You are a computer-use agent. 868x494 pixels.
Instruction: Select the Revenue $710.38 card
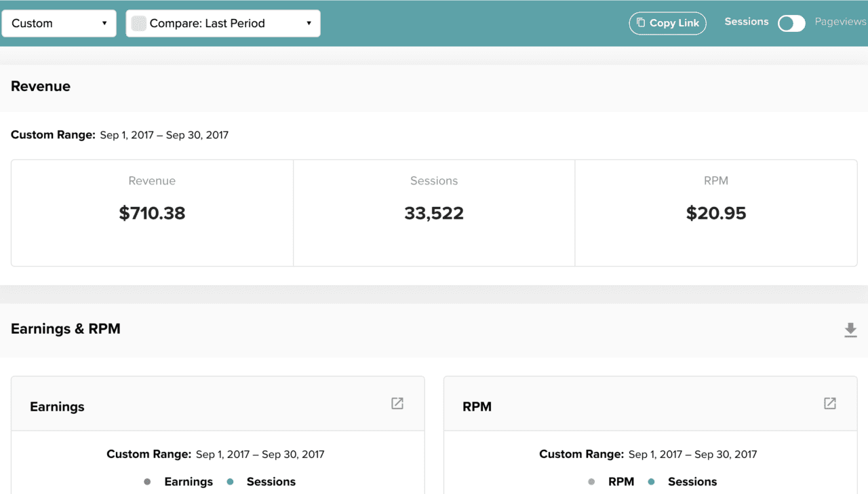(x=152, y=213)
